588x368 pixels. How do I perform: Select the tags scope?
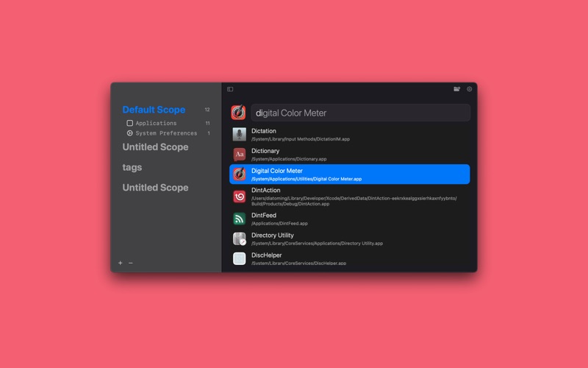click(x=132, y=167)
